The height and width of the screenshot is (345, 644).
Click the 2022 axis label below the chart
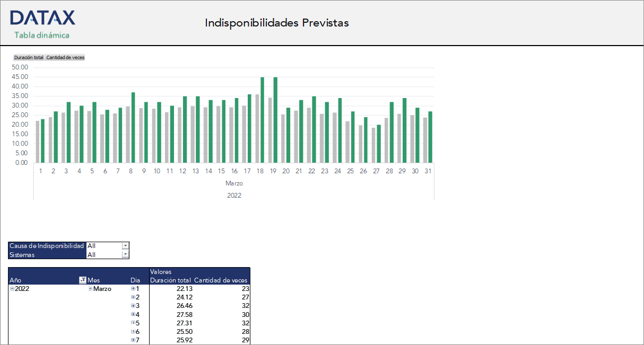point(234,195)
